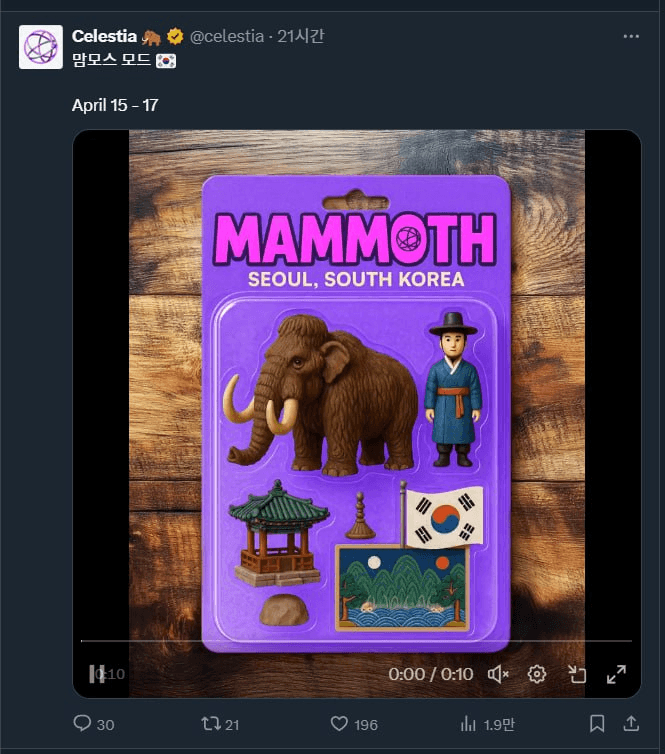665x754 pixels.
Task: Repost this Celestia tweet
Action: pyautogui.click(x=210, y=723)
